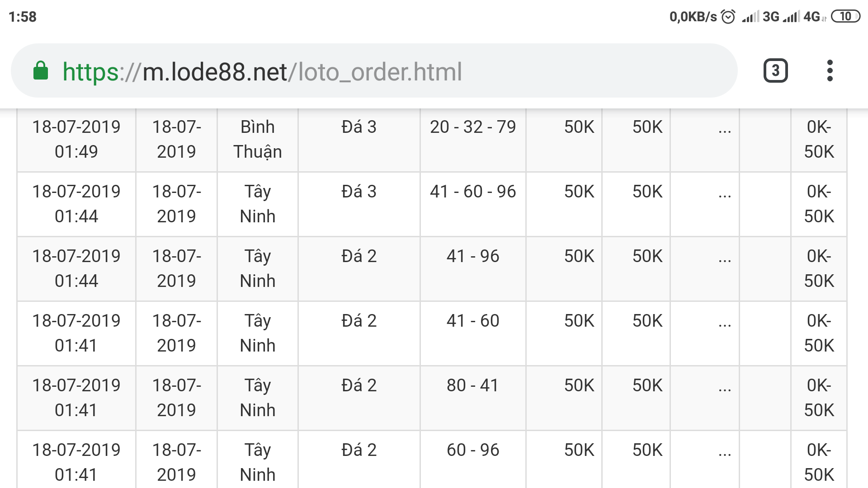Screen dimensions: 868x488
Task: Tap the green secure lock icon
Action: click(41, 71)
